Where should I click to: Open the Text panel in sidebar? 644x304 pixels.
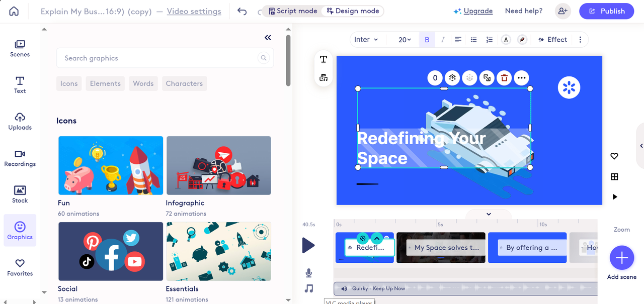(20, 85)
